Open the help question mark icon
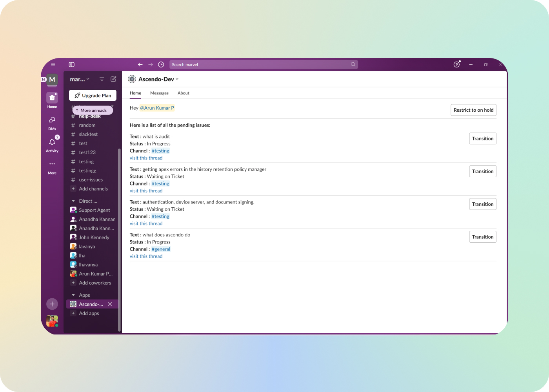 456,65
